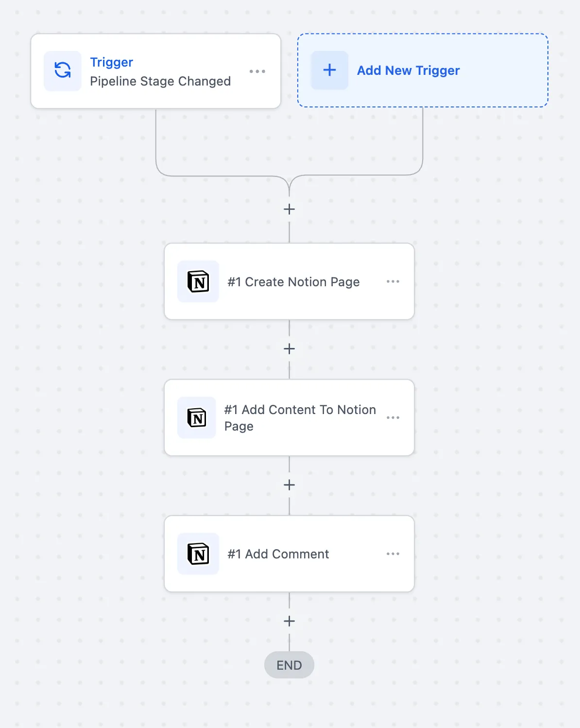580x728 pixels.
Task: Select the #1 Create Notion Page step
Action: pos(290,281)
